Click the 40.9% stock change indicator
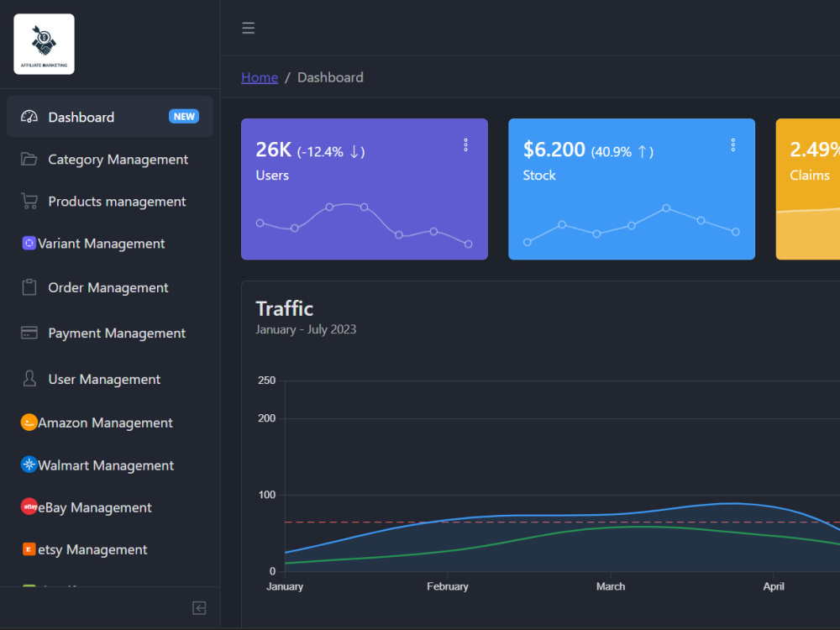 tap(622, 151)
